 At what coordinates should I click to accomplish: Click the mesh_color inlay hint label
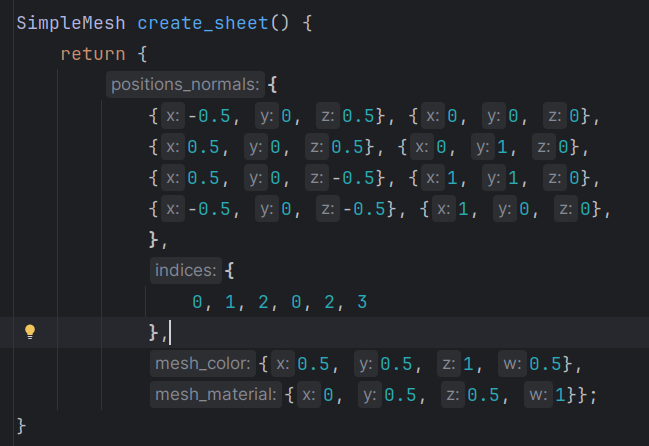pyautogui.click(x=202, y=363)
